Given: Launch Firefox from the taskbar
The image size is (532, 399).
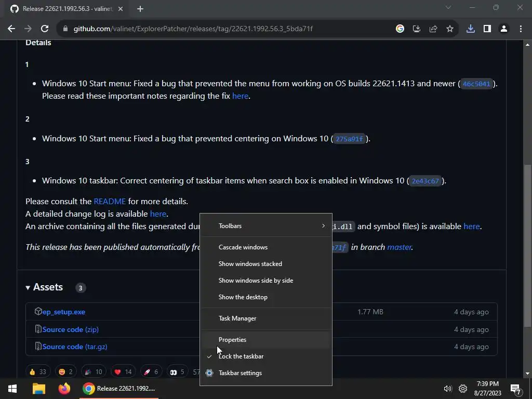Looking at the screenshot, I should click(64, 389).
